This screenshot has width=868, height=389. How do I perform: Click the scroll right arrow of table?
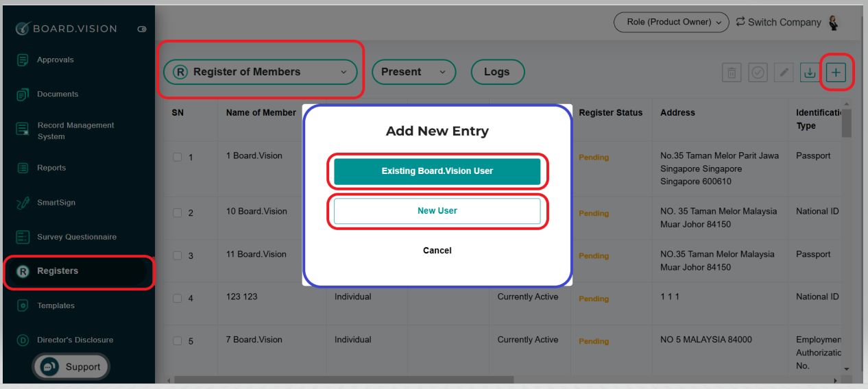835,379
